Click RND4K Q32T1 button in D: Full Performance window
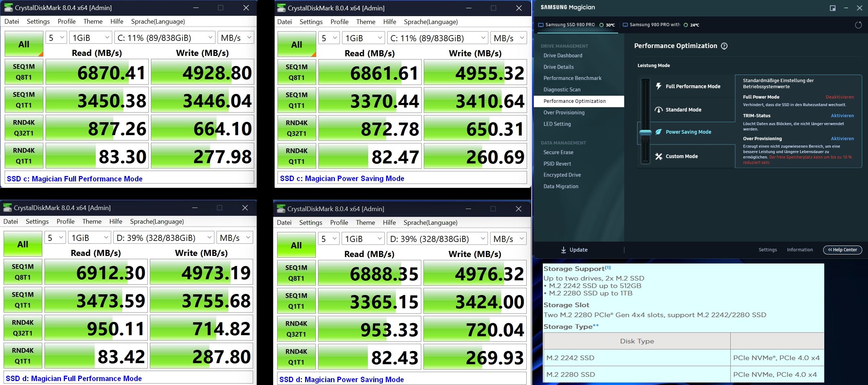This screenshot has height=385, width=868. tap(23, 328)
